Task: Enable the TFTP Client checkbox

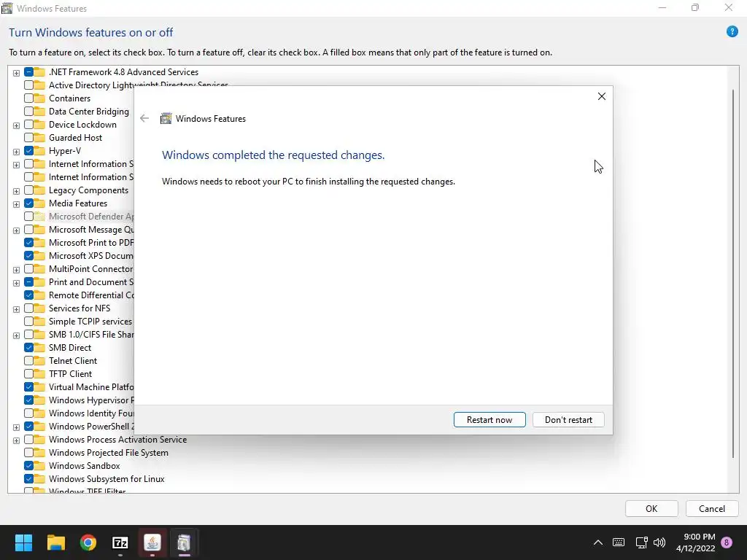Action: point(28,374)
